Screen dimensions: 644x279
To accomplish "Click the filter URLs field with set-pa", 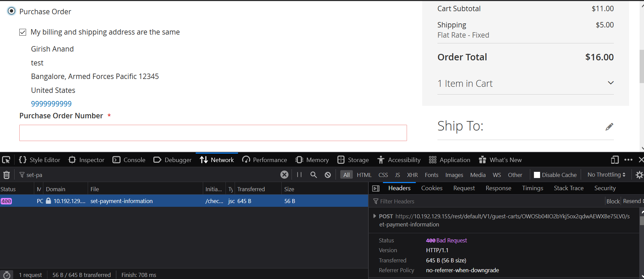I will pyautogui.click(x=149, y=175).
